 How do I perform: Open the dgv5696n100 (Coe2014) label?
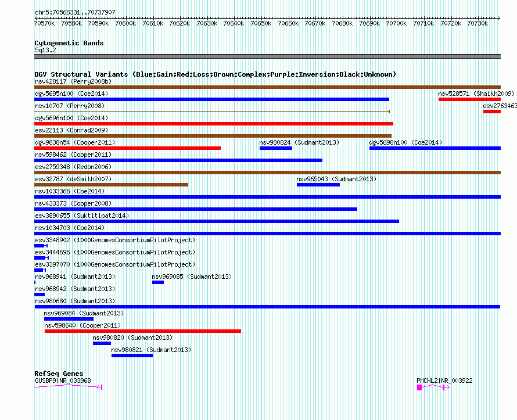pyautogui.click(x=71, y=118)
